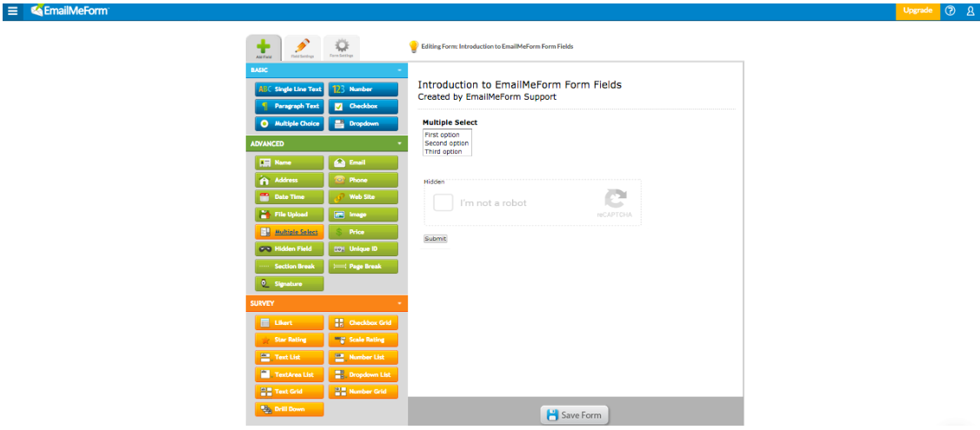Image resolution: width=980 pixels, height=430 pixels.
Task: Add an Address field
Action: tap(290, 180)
